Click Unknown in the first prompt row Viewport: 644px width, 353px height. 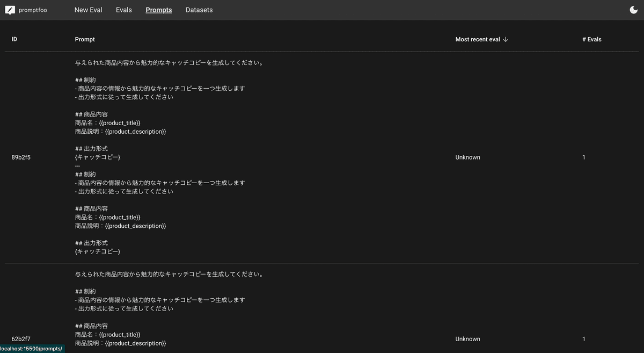[x=467, y=157]
